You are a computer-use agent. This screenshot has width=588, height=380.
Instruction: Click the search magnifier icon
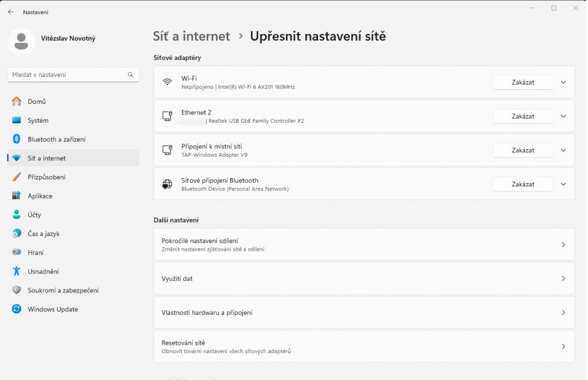(x=131, y=75)
